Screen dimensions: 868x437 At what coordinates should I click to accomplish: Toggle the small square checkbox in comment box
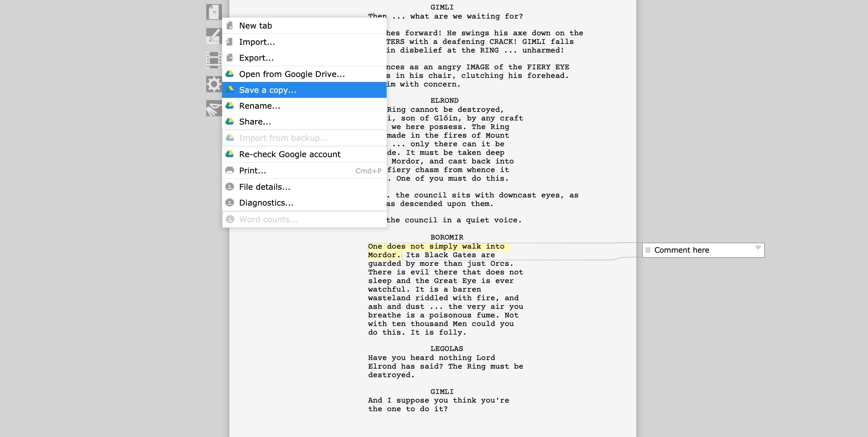click(648, 250)
